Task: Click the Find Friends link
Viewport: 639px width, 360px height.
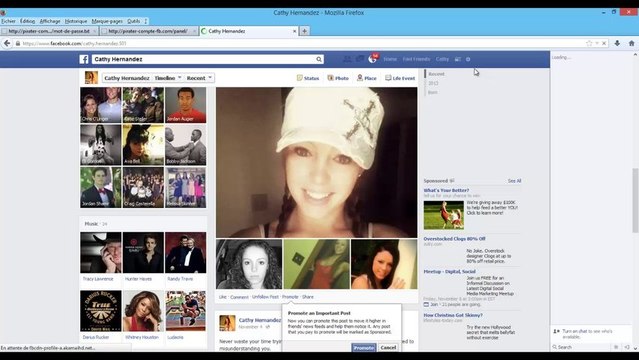Action: [416, 59]
